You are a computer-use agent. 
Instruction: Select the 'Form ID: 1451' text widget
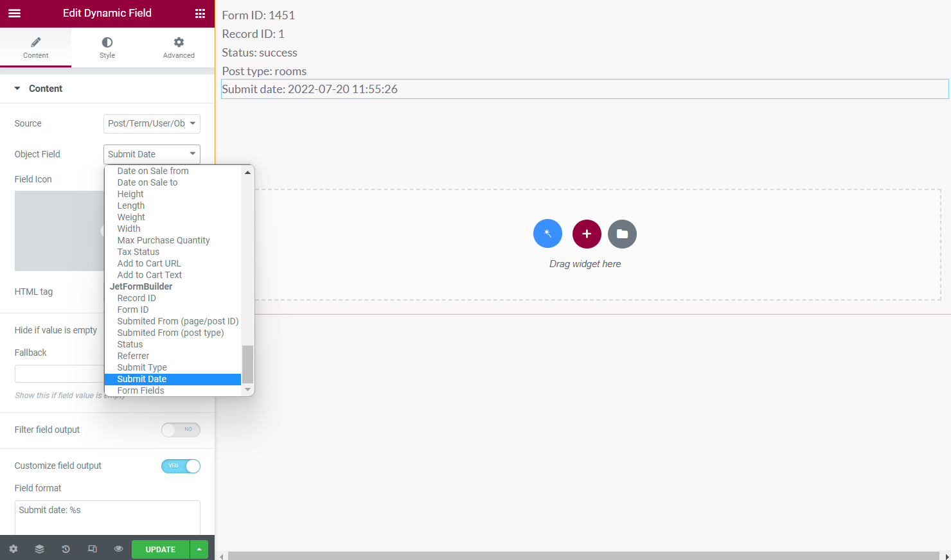(x=258, y=15)
